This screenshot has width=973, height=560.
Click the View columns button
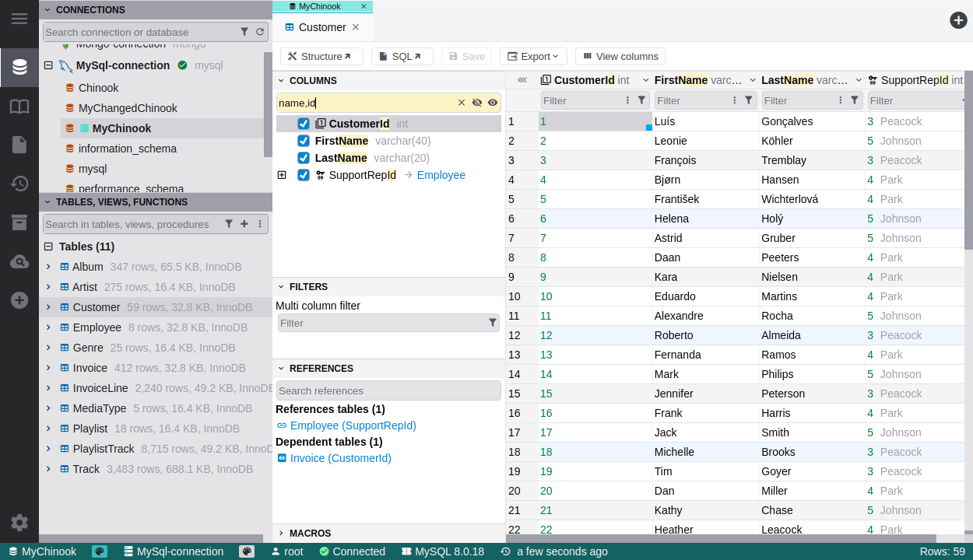point(620,56)
